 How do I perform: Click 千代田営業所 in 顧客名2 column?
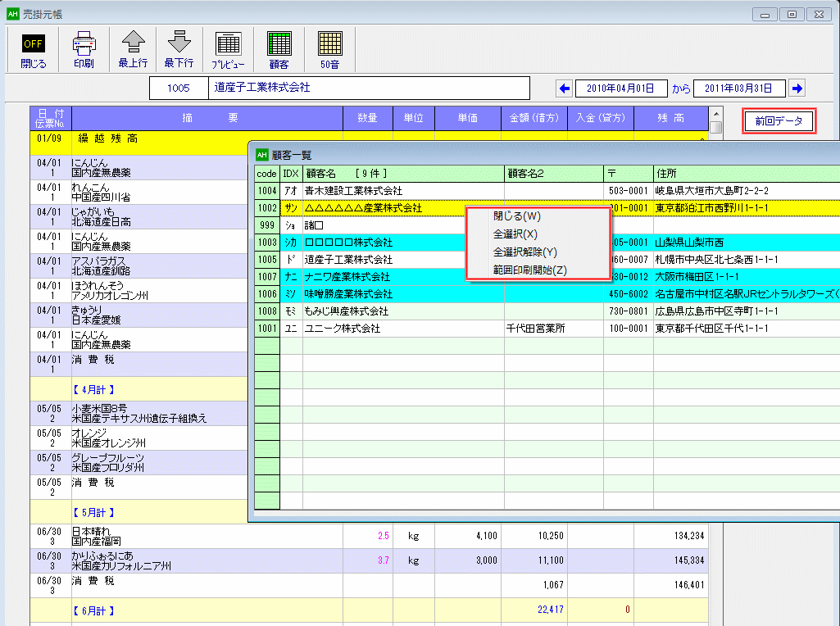(536, 329)
